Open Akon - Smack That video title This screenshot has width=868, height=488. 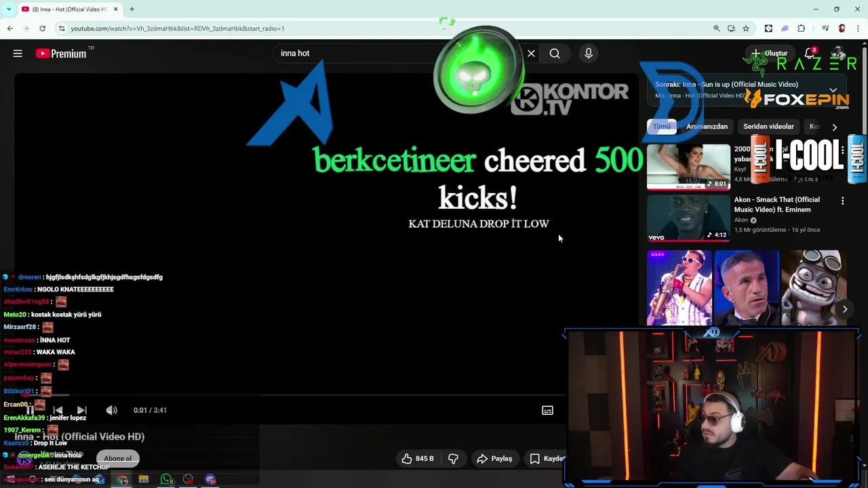[777, 205]
